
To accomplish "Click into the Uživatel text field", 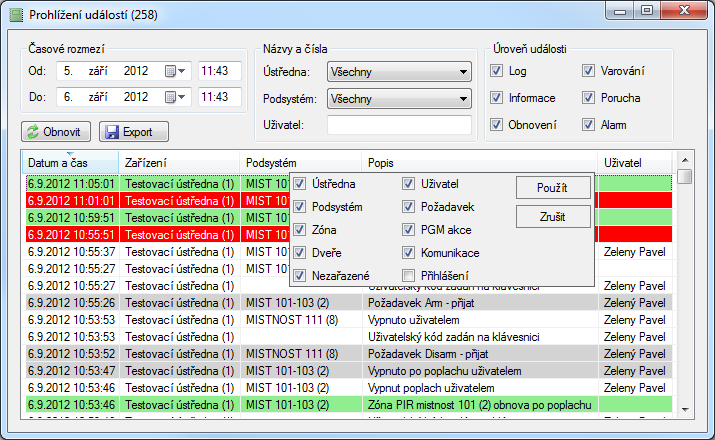I will click(x=399, y=125).
